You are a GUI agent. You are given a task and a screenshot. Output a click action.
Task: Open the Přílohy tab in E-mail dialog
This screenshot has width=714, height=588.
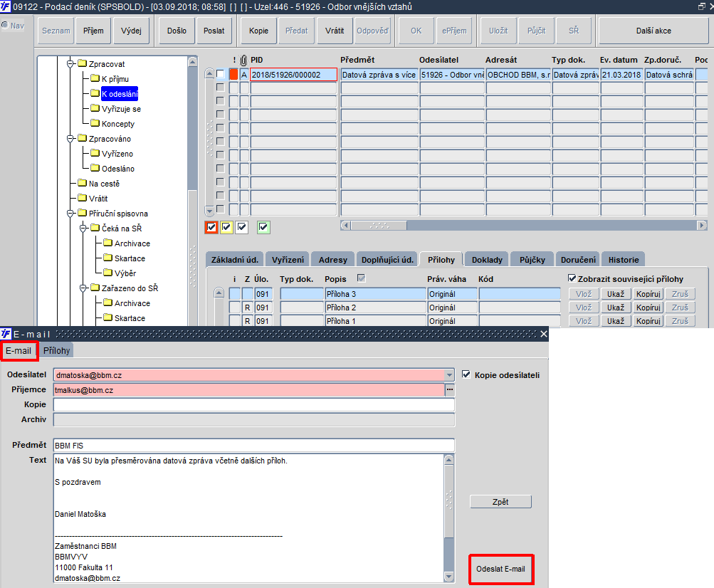[56, 351]
